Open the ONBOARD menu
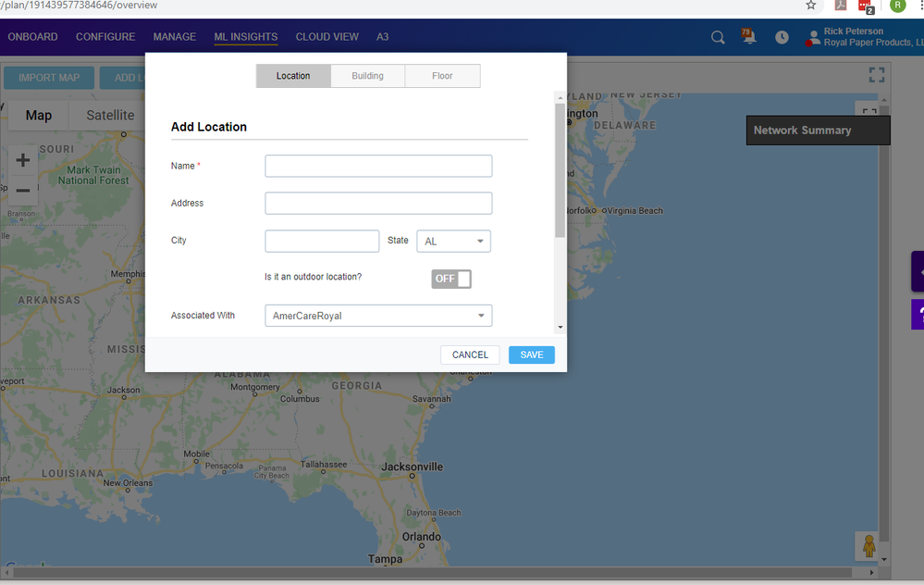Screen dimensions: 924x585 tap(32, 37)
